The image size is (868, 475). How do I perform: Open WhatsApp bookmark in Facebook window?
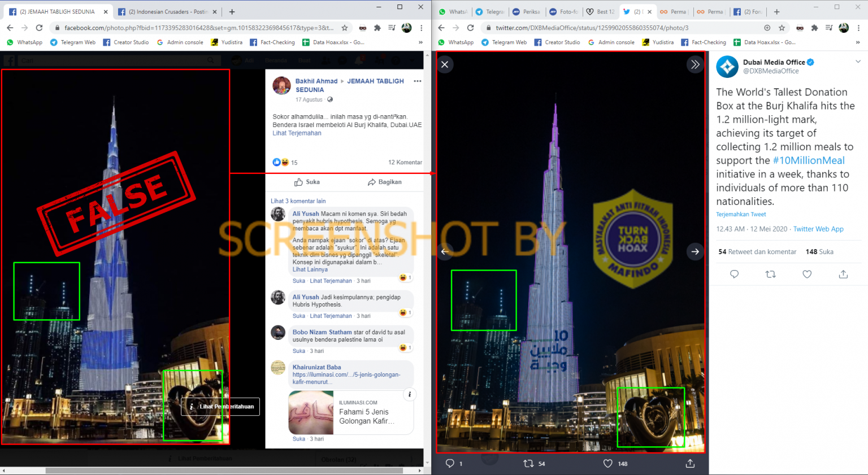[x=24, y=42]
